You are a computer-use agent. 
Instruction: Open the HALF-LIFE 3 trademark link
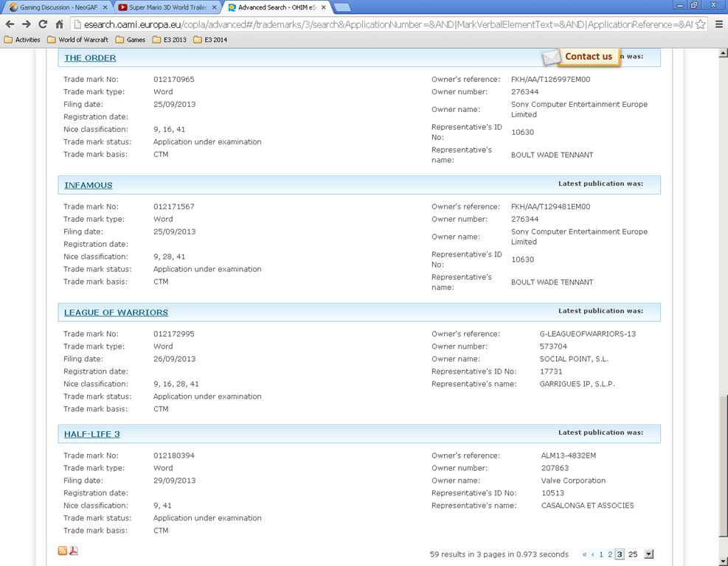click(91, 434)
